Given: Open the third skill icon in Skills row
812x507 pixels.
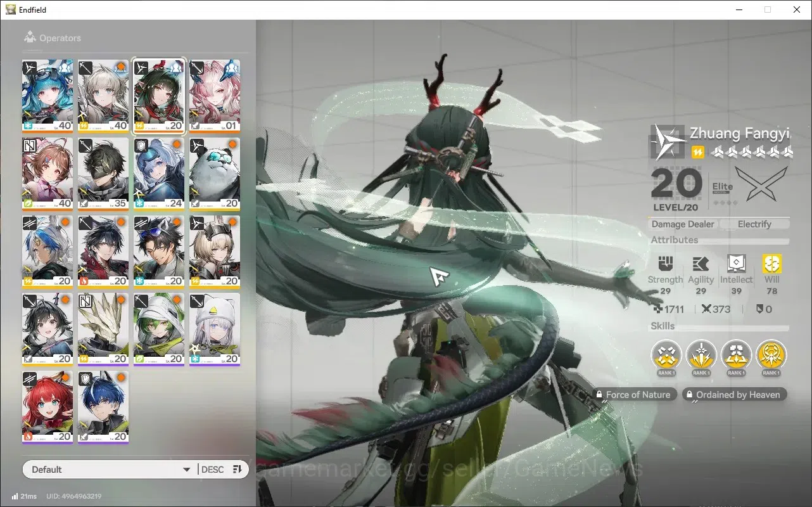Looking at the screenshot, I should [x=736, y=355].
